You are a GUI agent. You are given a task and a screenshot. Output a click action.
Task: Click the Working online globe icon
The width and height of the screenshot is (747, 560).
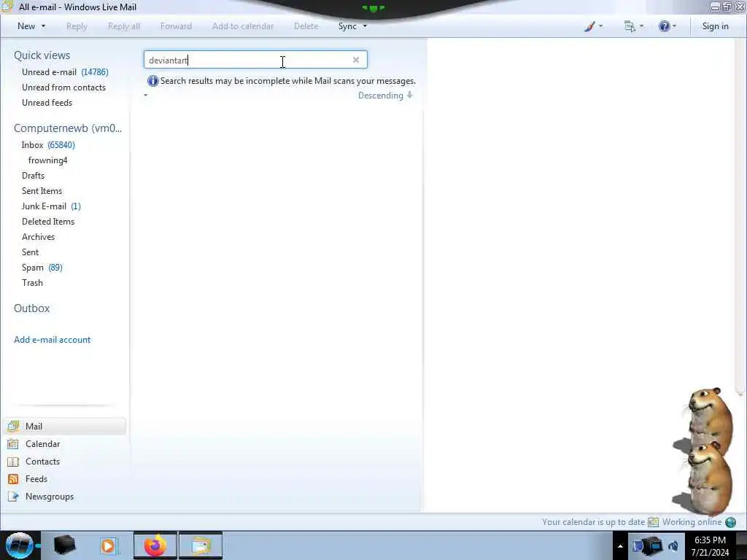(730, 522)
